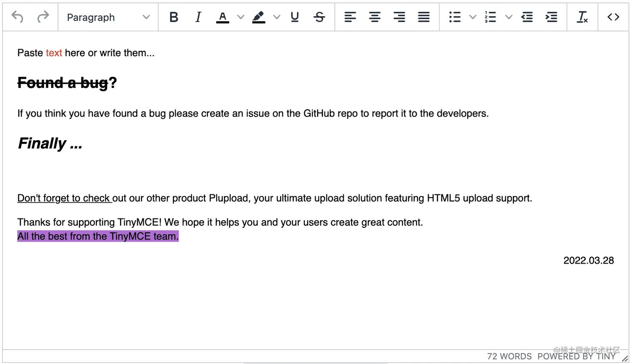Click the "72 WORDS" word count
Viewport: 630px width, 364px height.
[509, 357]
